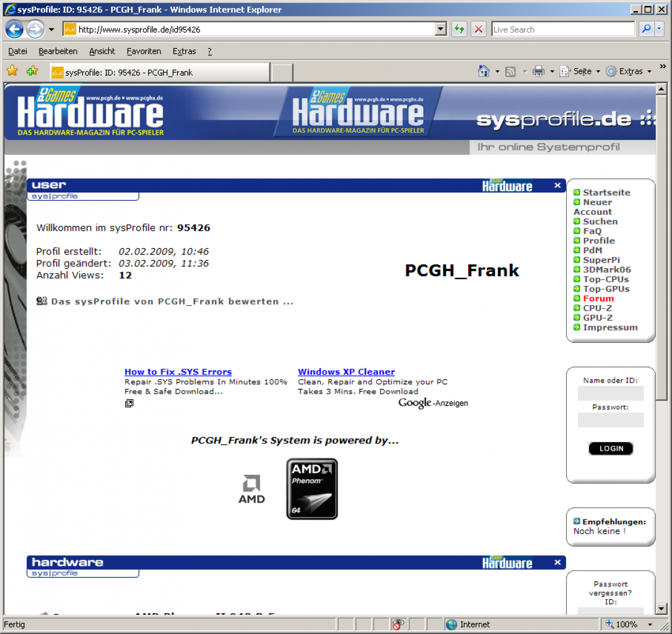Click the search magnifier button
The height and width of the screenshot is (634, 672).
click(646, 29)
